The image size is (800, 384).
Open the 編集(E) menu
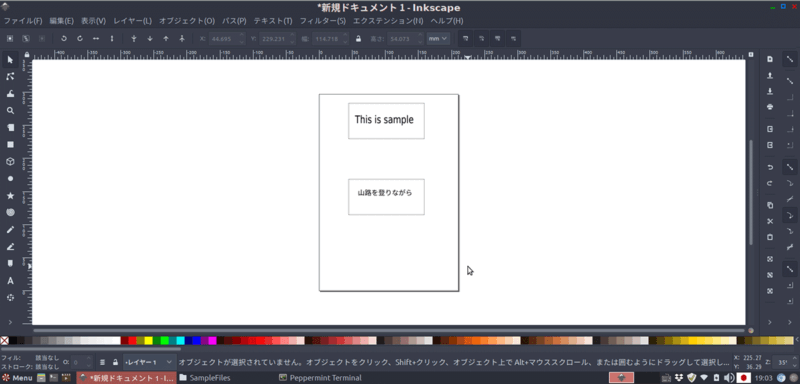[x=62, y=21]
